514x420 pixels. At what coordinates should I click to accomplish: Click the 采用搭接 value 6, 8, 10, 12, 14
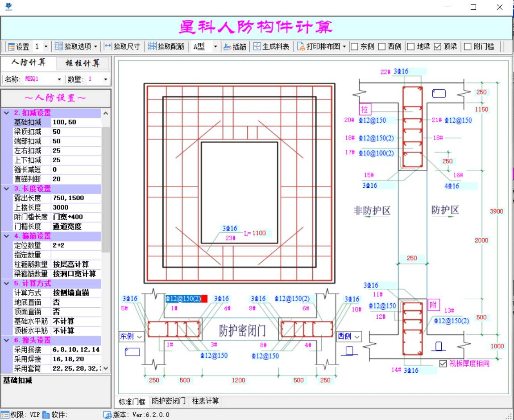(x=76, y=350)
